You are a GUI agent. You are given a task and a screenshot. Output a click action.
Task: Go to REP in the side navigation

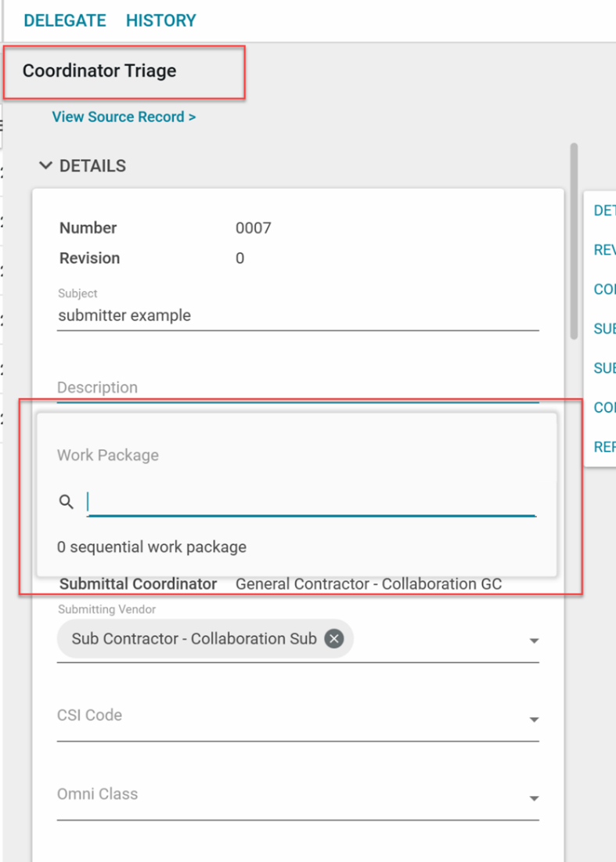tap(604, 447)
